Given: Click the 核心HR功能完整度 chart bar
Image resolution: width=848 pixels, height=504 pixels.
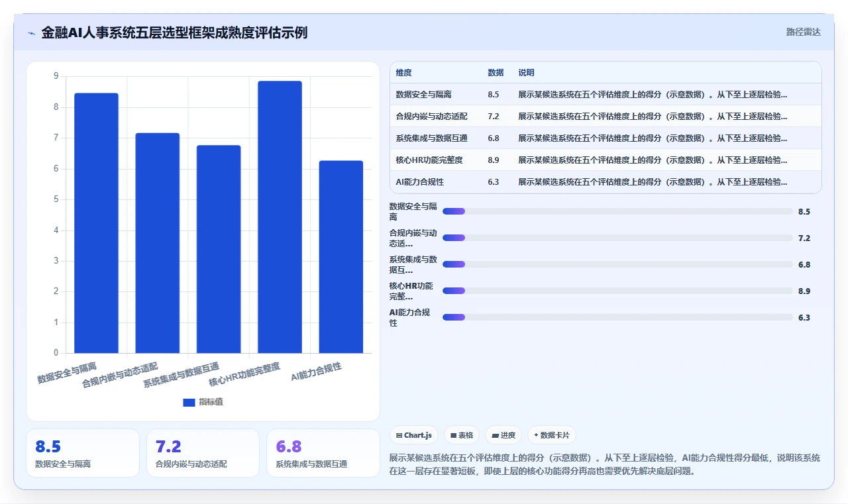Looking at the screenshot, I should click(x=280, y=217).
